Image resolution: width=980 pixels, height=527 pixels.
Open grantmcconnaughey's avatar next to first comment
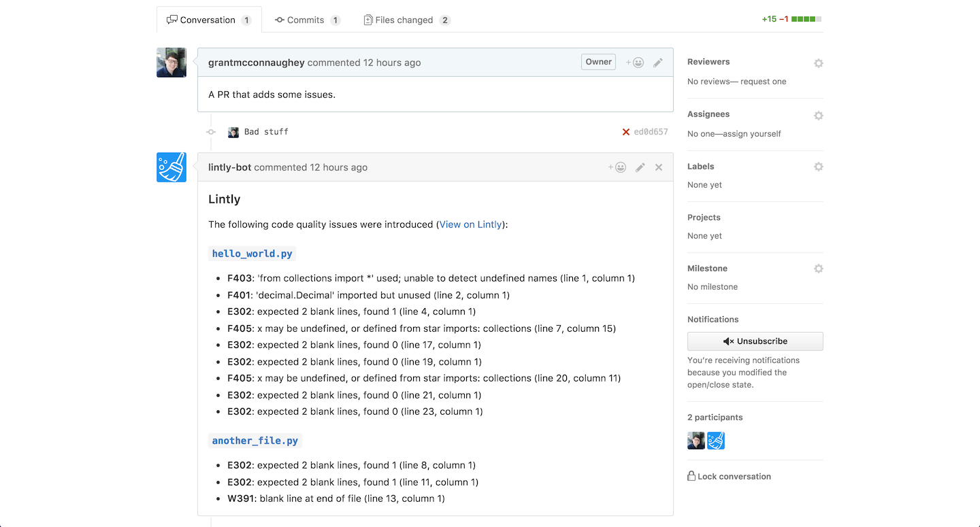[x=171, y=63]
